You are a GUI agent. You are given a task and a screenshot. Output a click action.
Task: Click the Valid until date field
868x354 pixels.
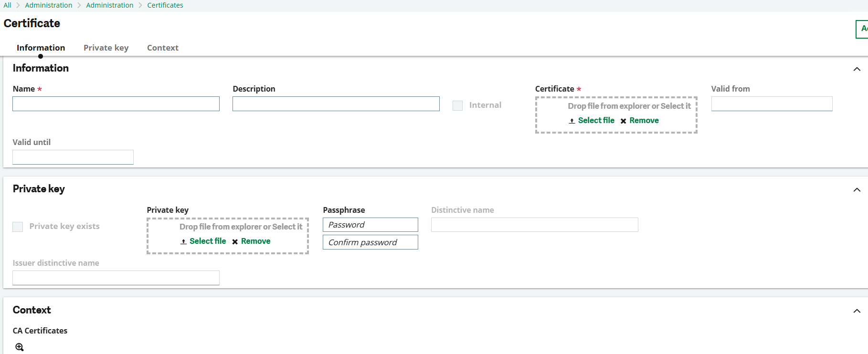(x=73, y=157)
